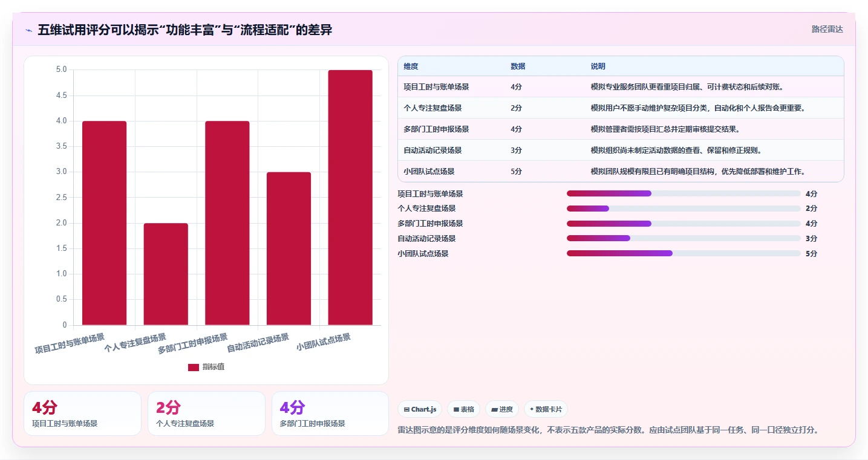Click the 个人专注复盘场景 progress bar
The width and height of the screenshot is (868, 460).
pos(684,209)
